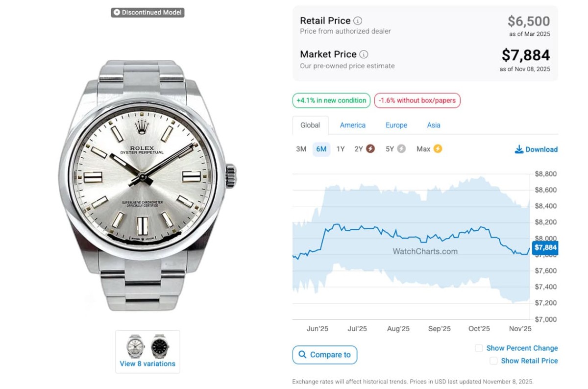The height and width of the screenshot is (389, 588).
Task: Switch to the Europe region tab
Action: coord(396,125)
